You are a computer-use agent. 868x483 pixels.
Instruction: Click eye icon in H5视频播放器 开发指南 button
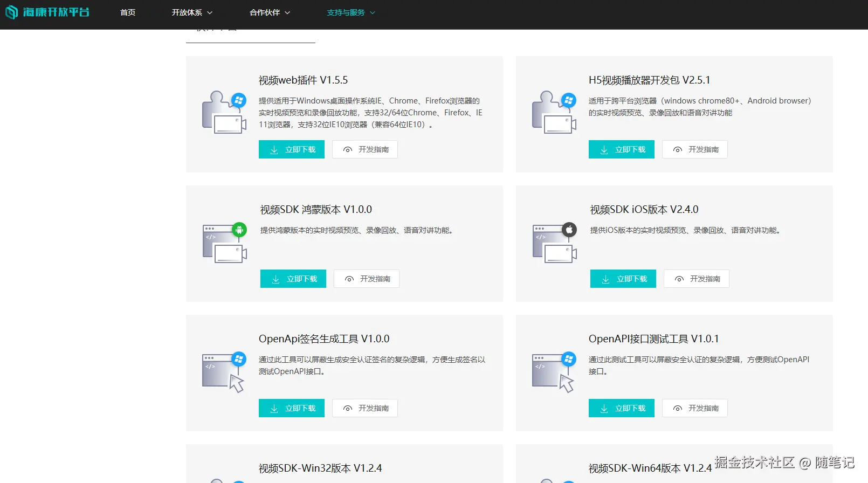[x=678, y=150]
